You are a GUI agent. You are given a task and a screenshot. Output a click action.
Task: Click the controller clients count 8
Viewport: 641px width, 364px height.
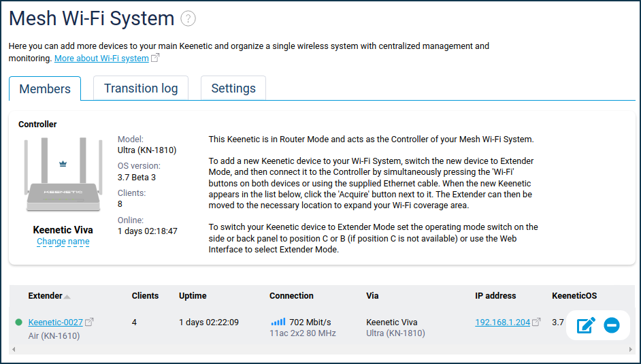click(x=120, y=204)
